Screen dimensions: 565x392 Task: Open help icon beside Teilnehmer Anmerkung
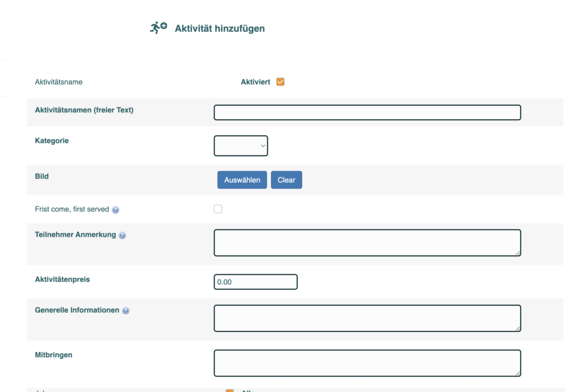point(122,235)
